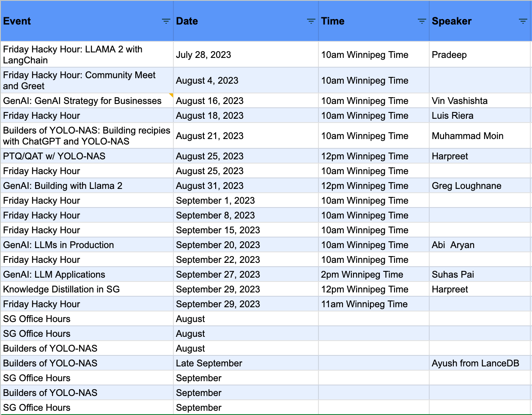Click the note indicator on GenAI Strategy cell
This screenshot has height=415, width=532.
[171, 96]
